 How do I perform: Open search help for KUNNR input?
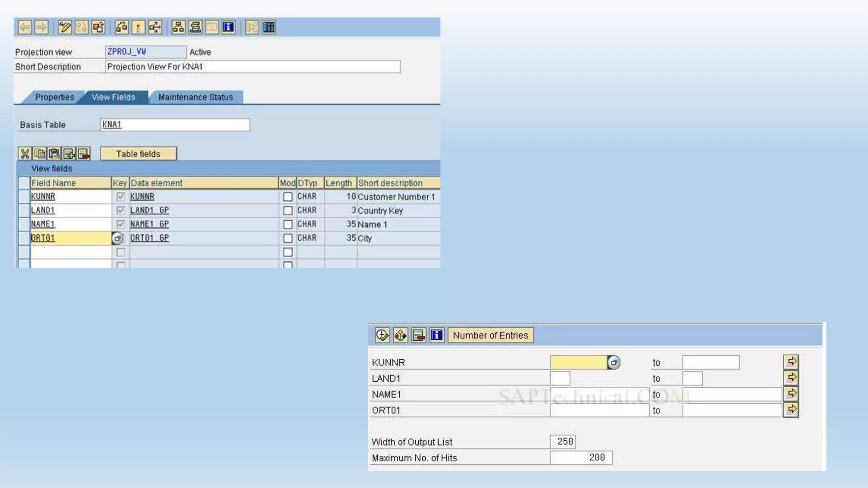pos(614,363)
